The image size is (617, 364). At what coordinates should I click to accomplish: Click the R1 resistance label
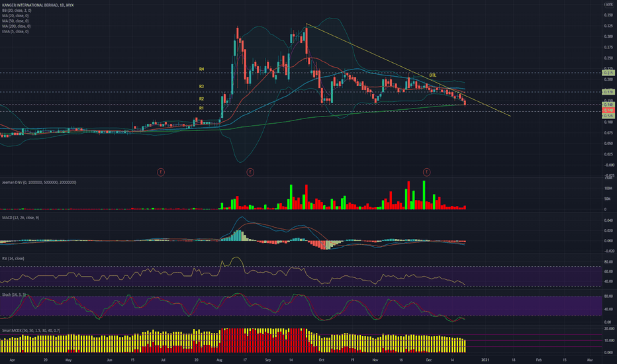point(201,108)
